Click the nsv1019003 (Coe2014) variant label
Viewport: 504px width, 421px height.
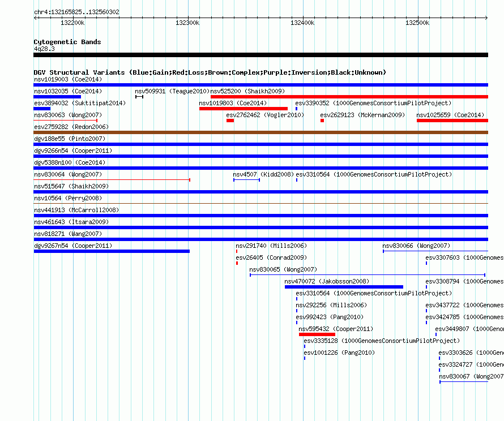click(68, 79)
